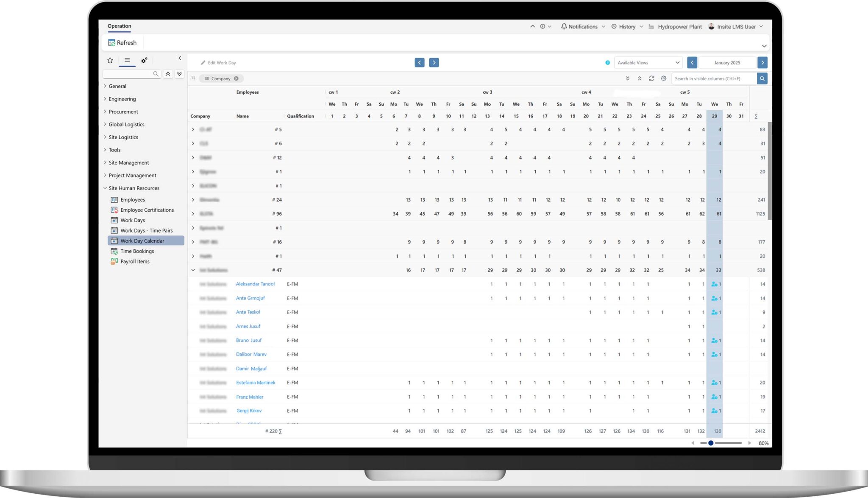
Task: Expand all rows using the double-down chevron
Action: [x=628, y=78]
